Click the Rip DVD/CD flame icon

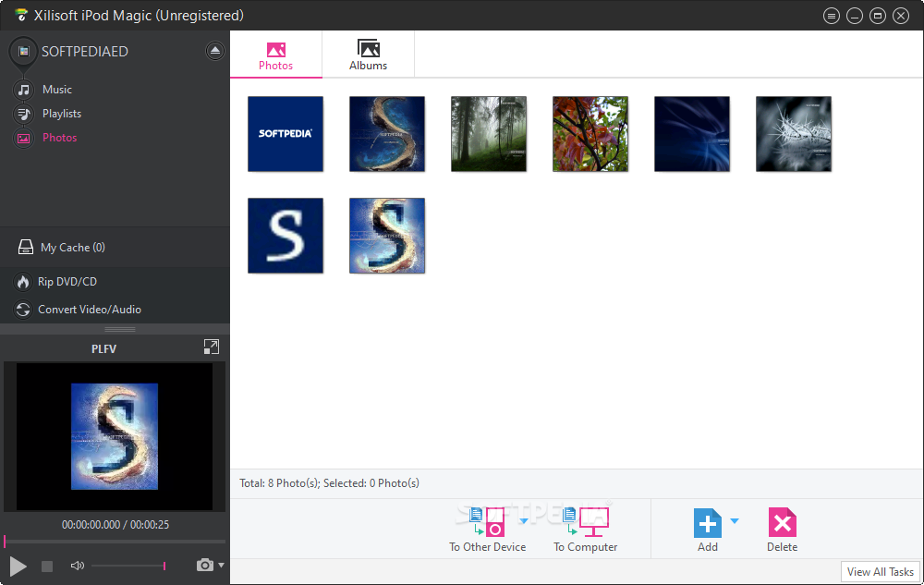click(23, 282)
